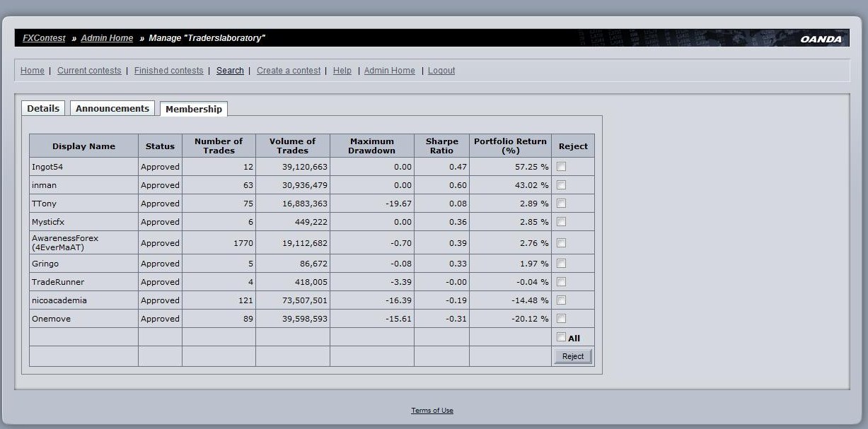The height and width of the screenshot is (429, 868).
Task: Toggle Reject checkbox for Gringo
Action: click(561, 264)
